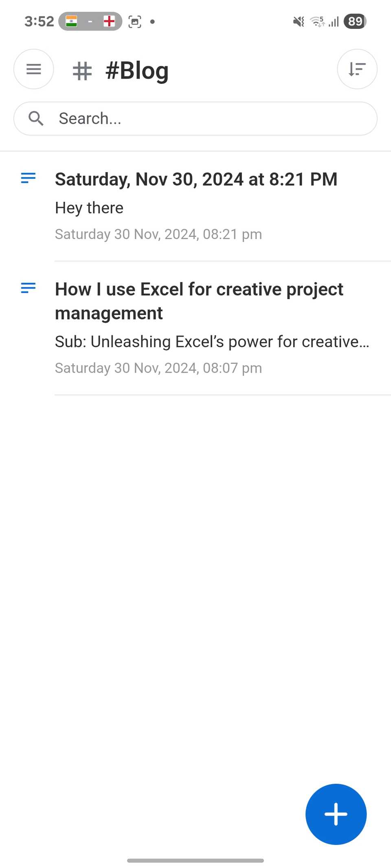The width and height of the screenshot is (391, 868).
Task: Tap the screenshot indicator in status bar
Action: [135, 22]
